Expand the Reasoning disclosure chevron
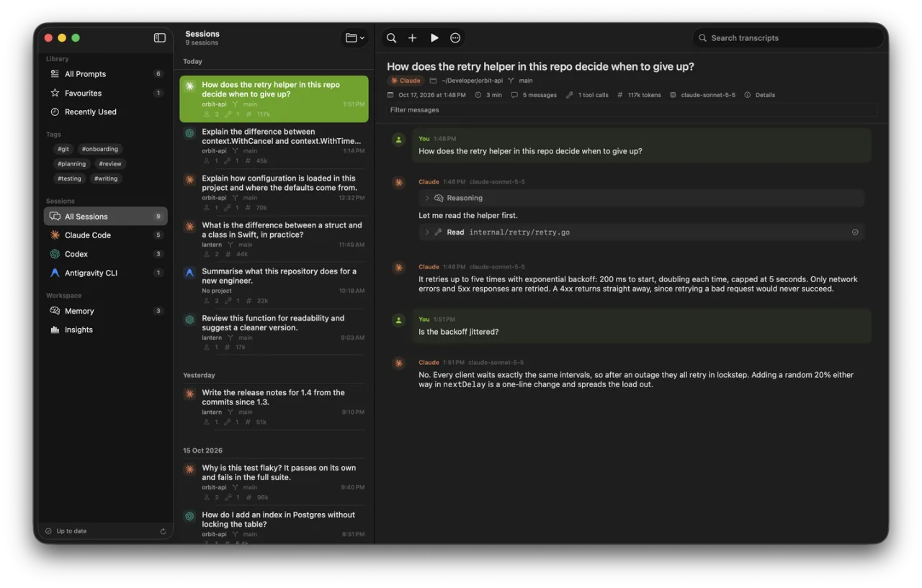Image resolution: width=922 pixels, height=588 pixels. 426,198
